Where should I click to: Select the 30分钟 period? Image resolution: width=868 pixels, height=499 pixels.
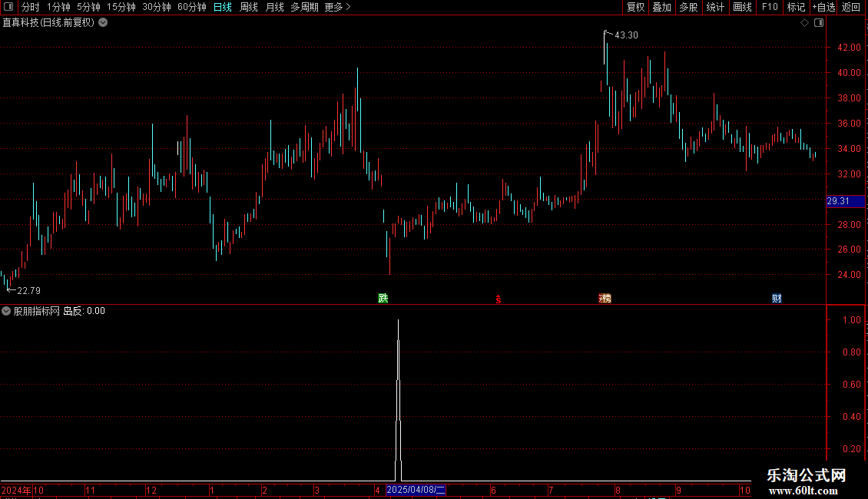point(157,7)
